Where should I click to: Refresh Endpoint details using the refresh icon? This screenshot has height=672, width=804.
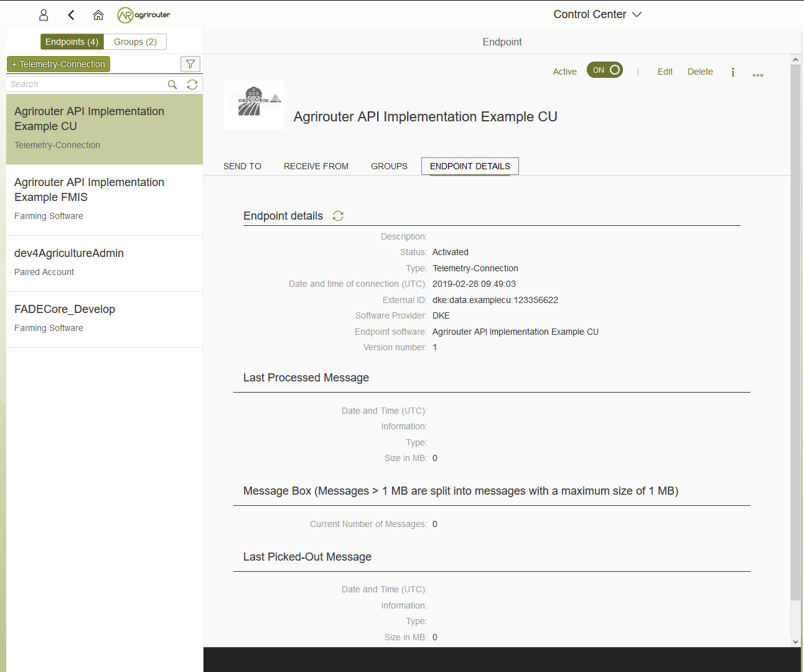tap(338, 216)
